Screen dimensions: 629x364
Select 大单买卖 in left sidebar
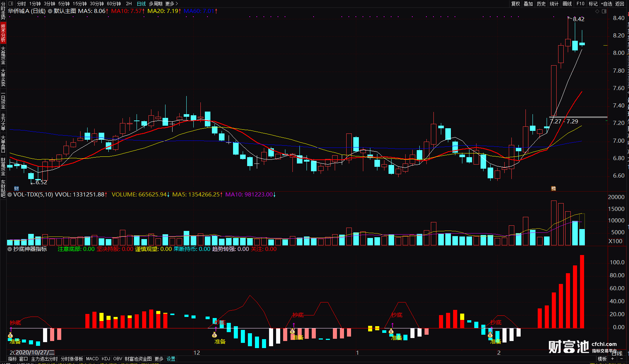[x=3, y=77]
